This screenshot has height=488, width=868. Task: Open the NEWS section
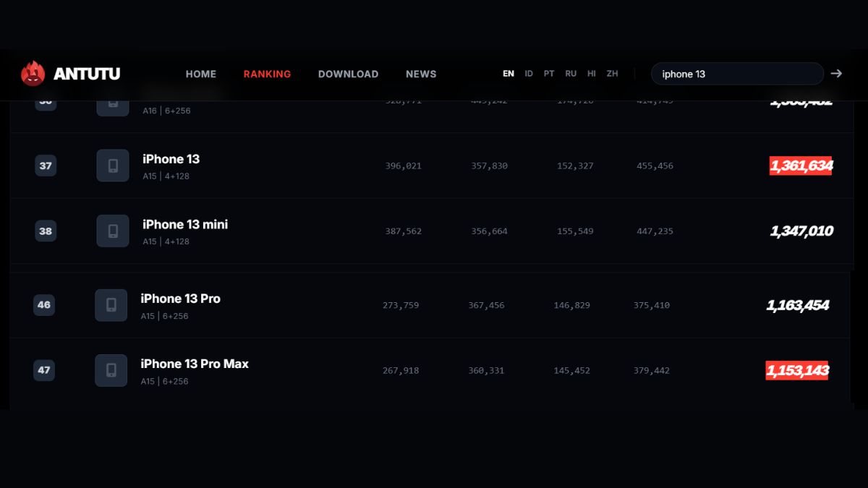point(421,74)
